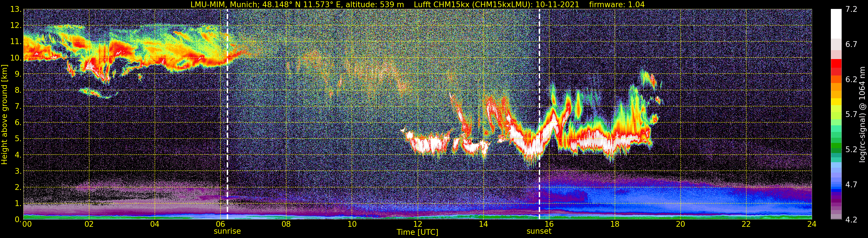The image size is (868, 238).
Task: Click the time axis tick label 10
Action: 352,224
